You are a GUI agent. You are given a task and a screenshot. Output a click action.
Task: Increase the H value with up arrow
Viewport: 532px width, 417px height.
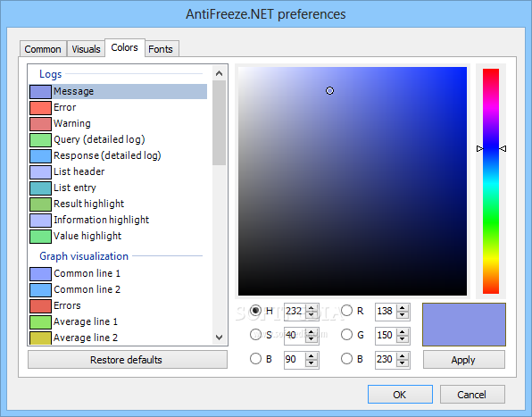click(x=312, y=308)
